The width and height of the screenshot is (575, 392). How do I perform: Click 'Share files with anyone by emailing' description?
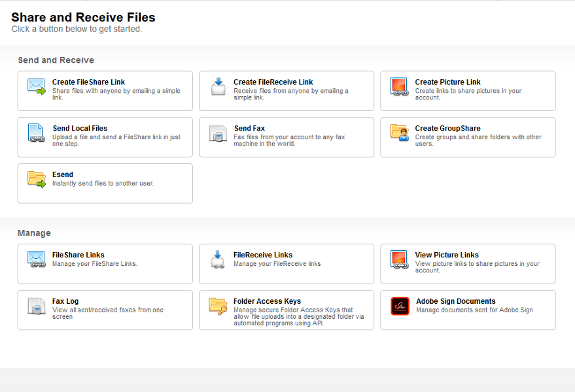pos(116,94)
